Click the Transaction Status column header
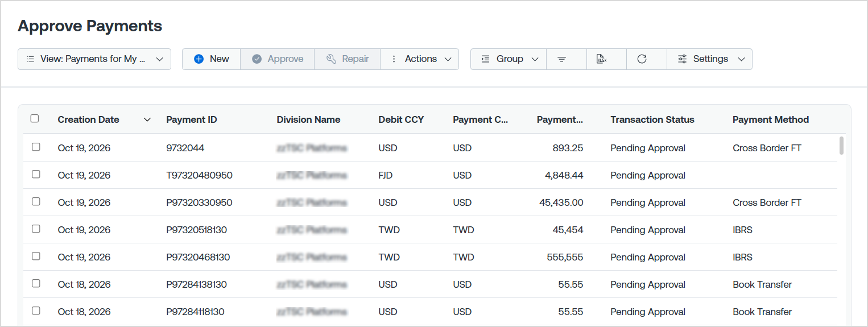The image size is (868, 327). click(x=652, y=120)
